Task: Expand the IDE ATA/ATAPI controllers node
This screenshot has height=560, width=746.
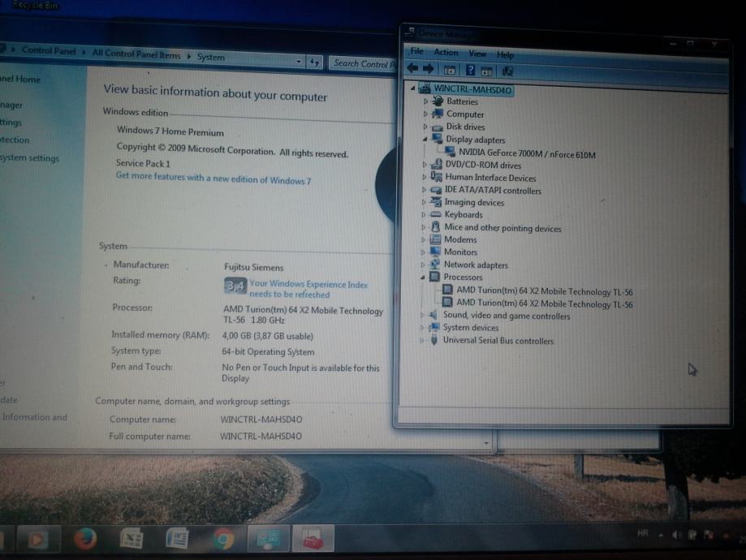Action: point(424,190)
